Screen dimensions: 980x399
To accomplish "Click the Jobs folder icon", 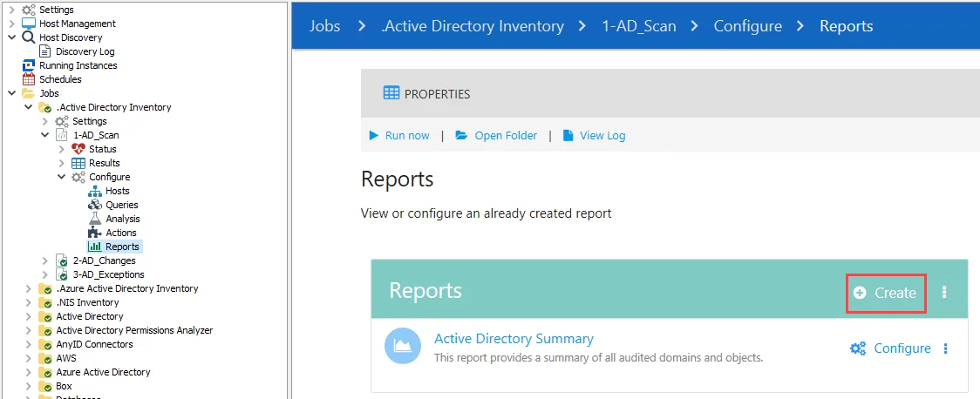I will (x=29, y=94).
